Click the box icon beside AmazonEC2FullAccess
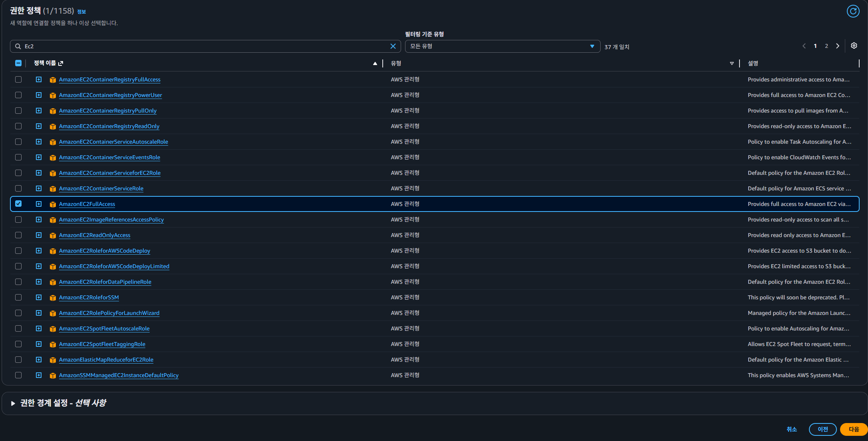The image size is (868, 441). (53, 204)
